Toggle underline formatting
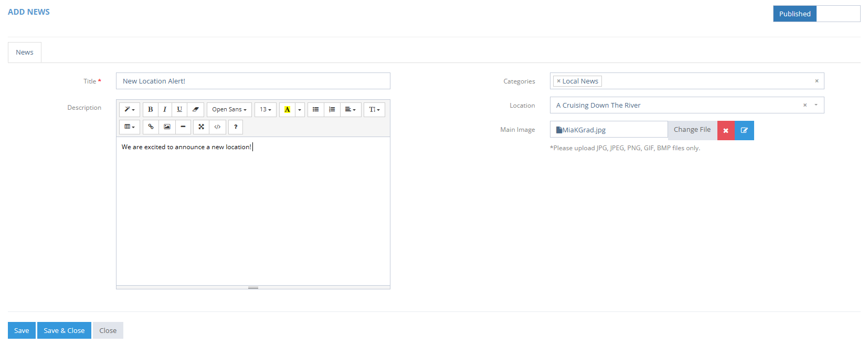Screen dimensions: 868x344 coord(179,109)
